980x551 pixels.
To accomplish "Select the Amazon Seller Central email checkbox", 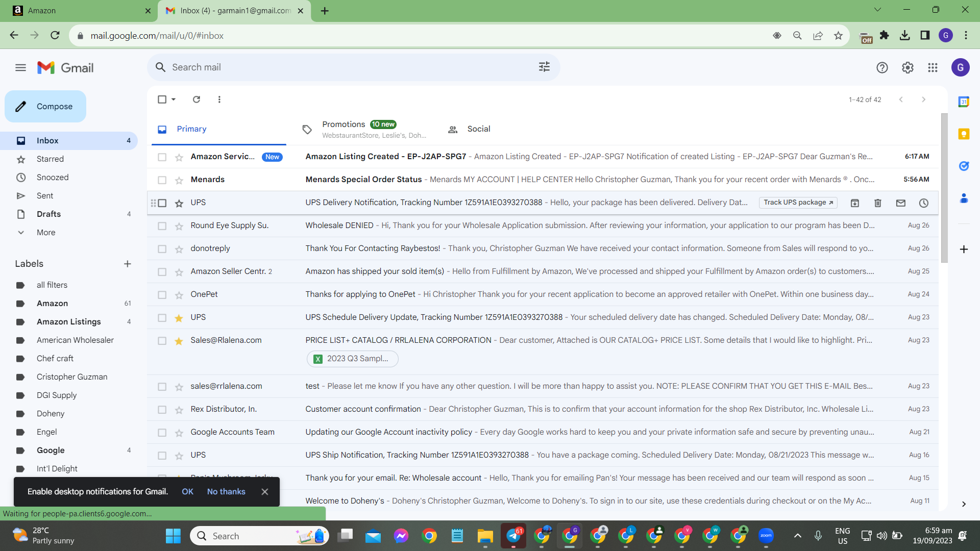I will pyautogui.click(x=162, y=272).
